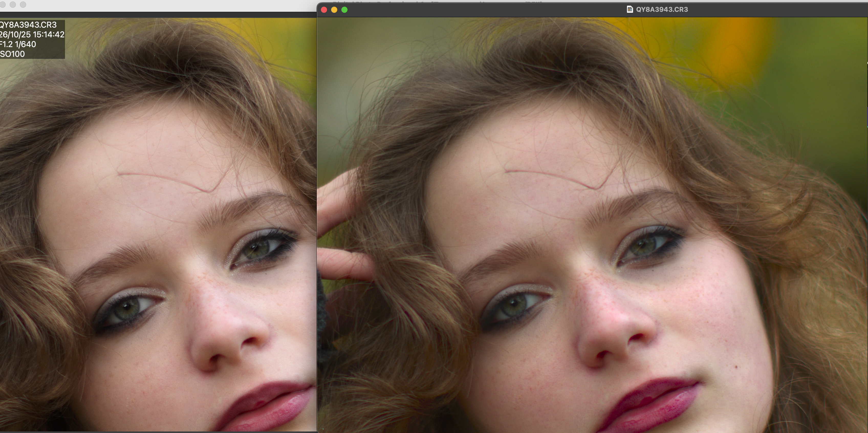This screenshot has width=868, height=433.
Task: Click empty title bar area of the right window
Action: 472,10
